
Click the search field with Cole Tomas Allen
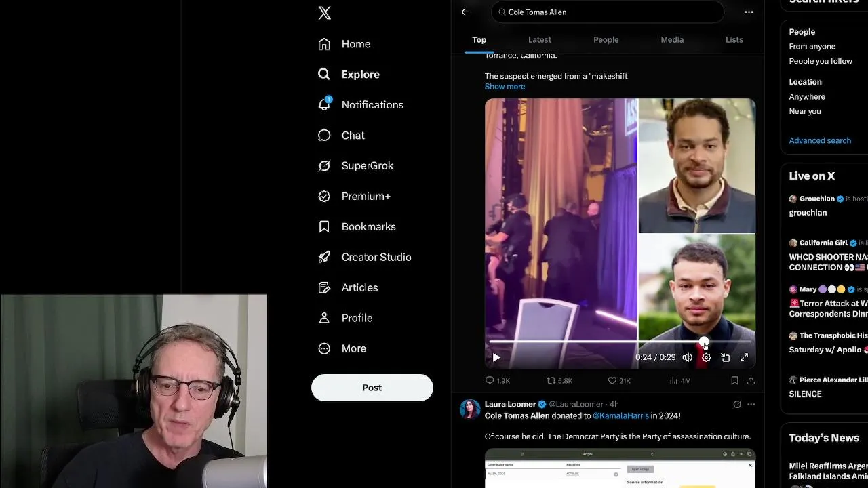click(608, 12)
